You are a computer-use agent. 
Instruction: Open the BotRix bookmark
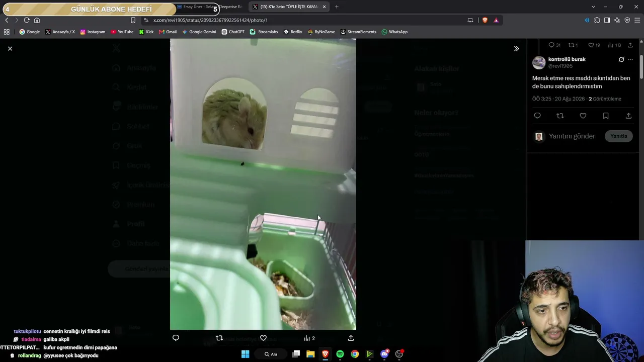(293, 32)
